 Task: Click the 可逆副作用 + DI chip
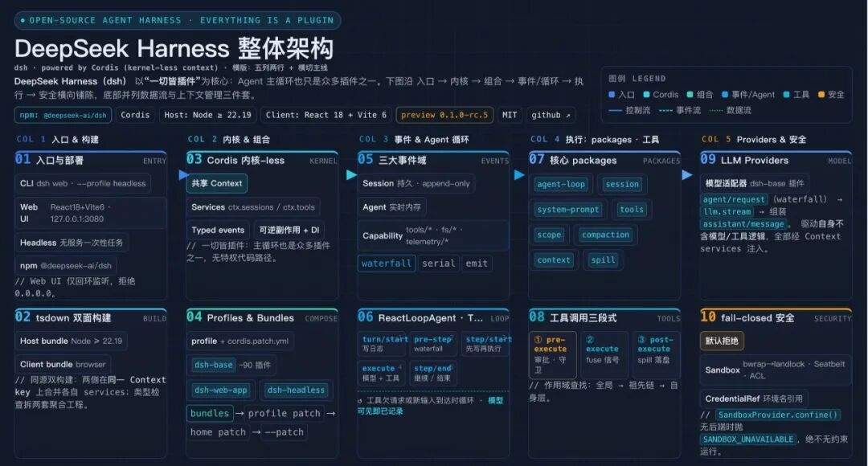click(x=289, y=231)
